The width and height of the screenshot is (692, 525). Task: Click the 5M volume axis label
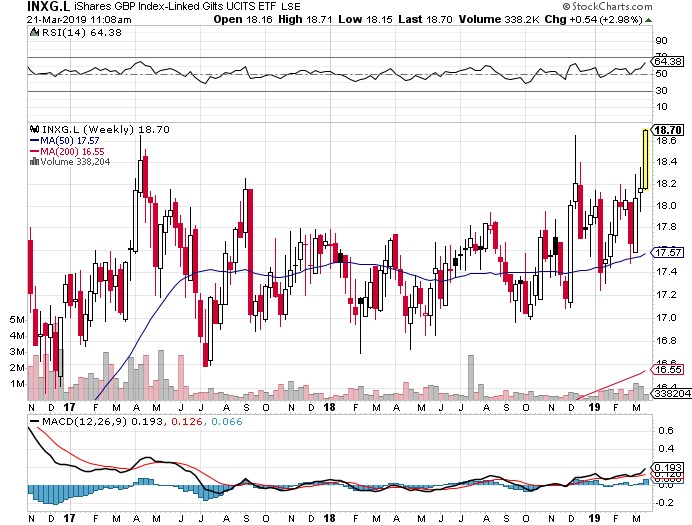tap(17, 320)
